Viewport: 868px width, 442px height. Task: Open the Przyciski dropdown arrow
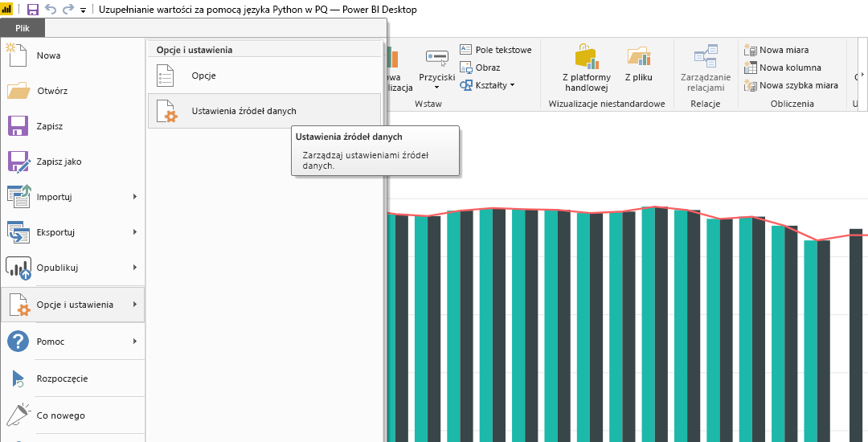436,88
